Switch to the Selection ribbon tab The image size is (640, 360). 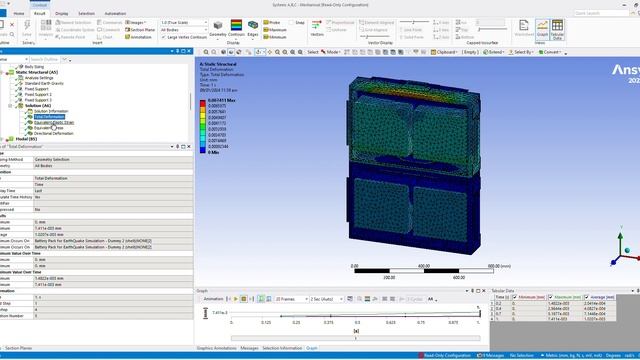point(86,13)
